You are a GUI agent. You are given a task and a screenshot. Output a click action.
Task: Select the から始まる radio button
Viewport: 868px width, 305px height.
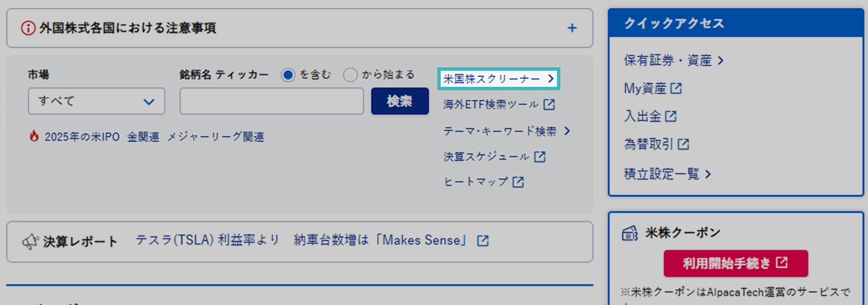[x=350, y=75]
